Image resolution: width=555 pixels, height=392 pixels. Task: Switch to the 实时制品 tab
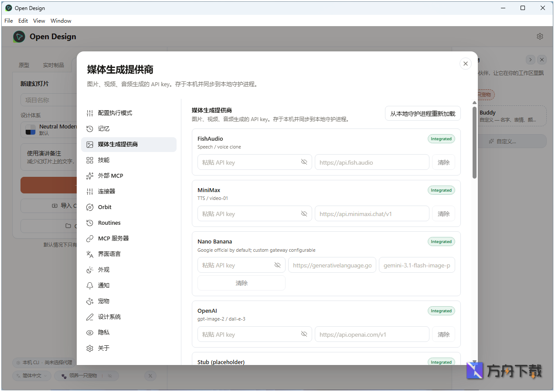(x=53, y=65)
